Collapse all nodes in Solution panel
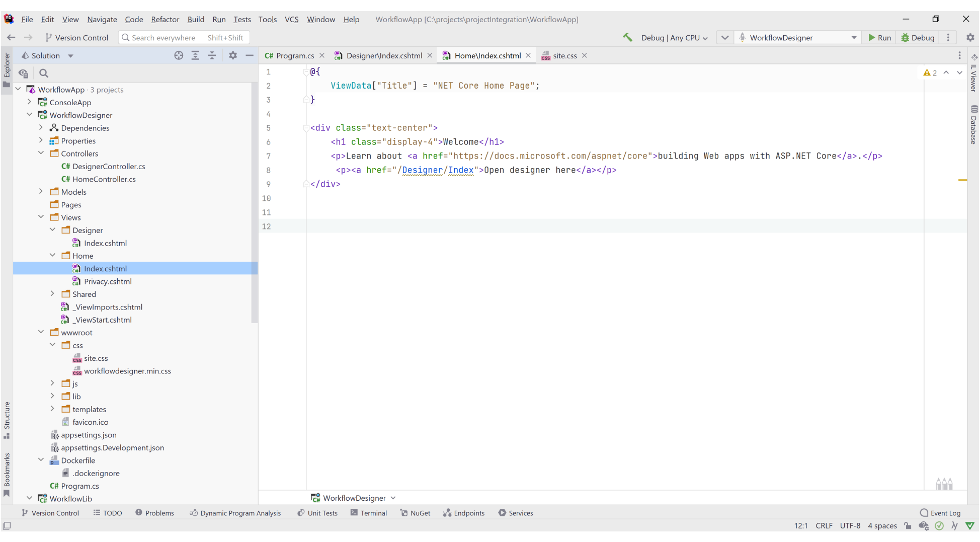This screenshot has height=542, width=980. pyautogui.click(x=212, y=56)
